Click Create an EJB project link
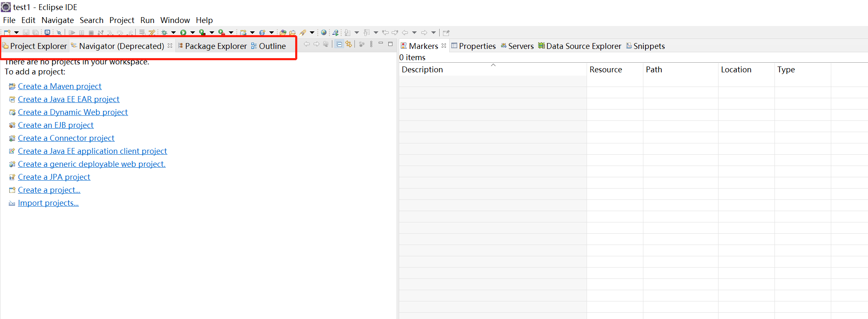Image resolution: width=868 pixels, height=319 pixels. click(56, 125)
